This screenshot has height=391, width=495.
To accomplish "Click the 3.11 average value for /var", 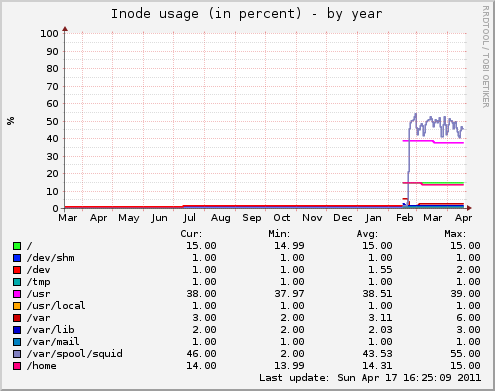I will [x=380, y=318].
